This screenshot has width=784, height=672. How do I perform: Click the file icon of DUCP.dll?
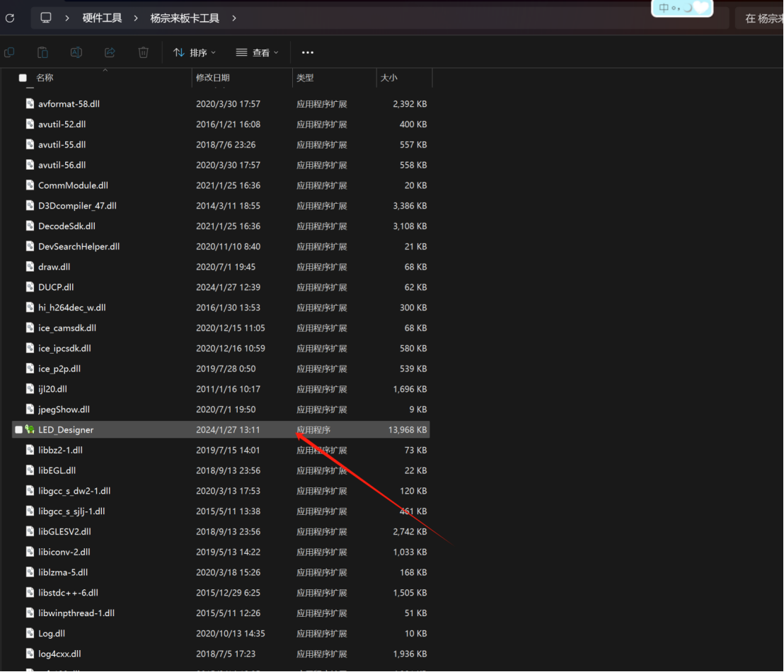pyautogui.click(x=30, y=287)
